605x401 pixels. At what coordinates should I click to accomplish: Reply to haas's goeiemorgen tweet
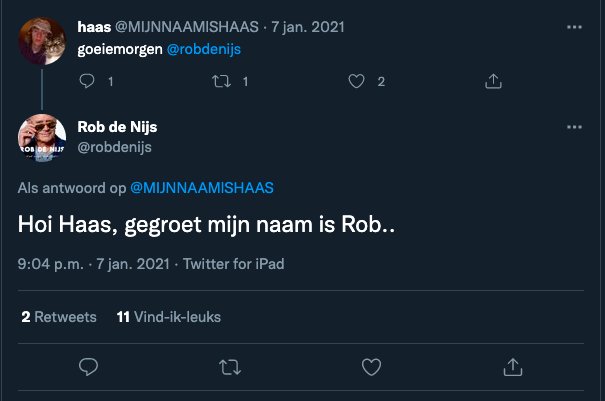87,82
